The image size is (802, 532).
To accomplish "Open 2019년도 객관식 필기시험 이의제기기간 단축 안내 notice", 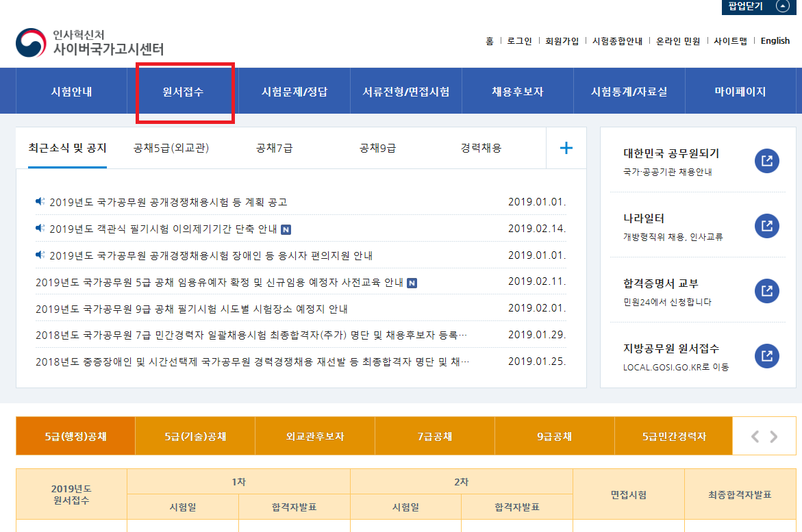I will pos(163,229).
